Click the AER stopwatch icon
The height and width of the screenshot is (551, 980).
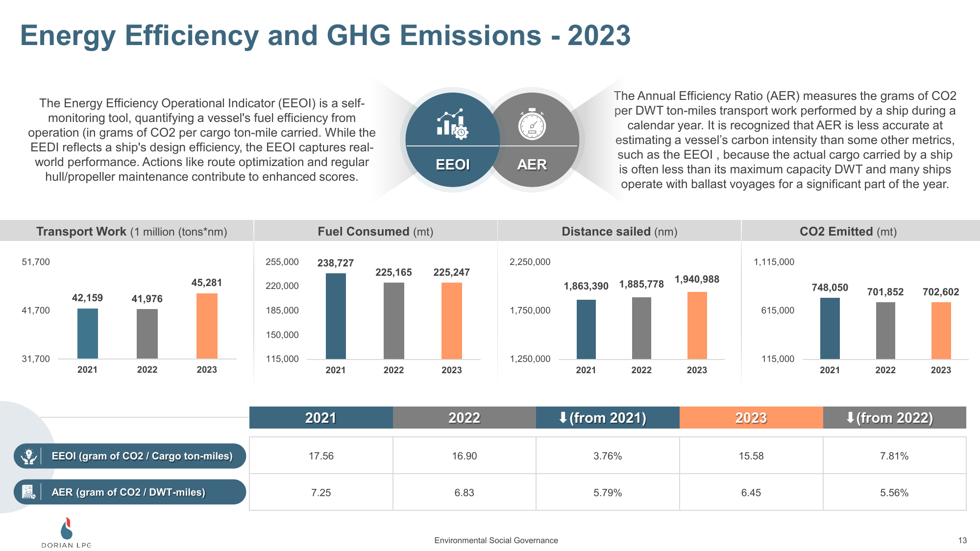pyautogui.click(x=532, y=124)
